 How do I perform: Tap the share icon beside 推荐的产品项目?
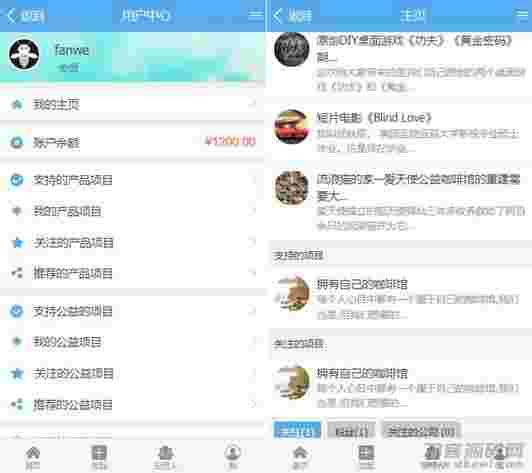[17, 273]
